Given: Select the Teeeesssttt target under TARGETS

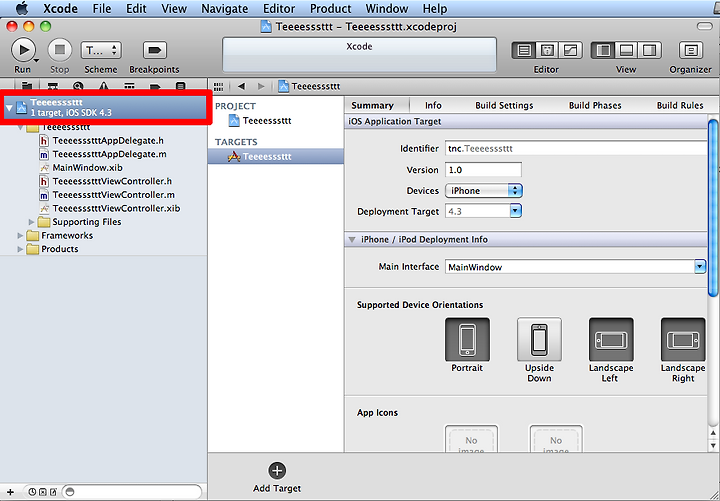Looking at the screenshot, I should pyautogui.click(x=276, y=157).
